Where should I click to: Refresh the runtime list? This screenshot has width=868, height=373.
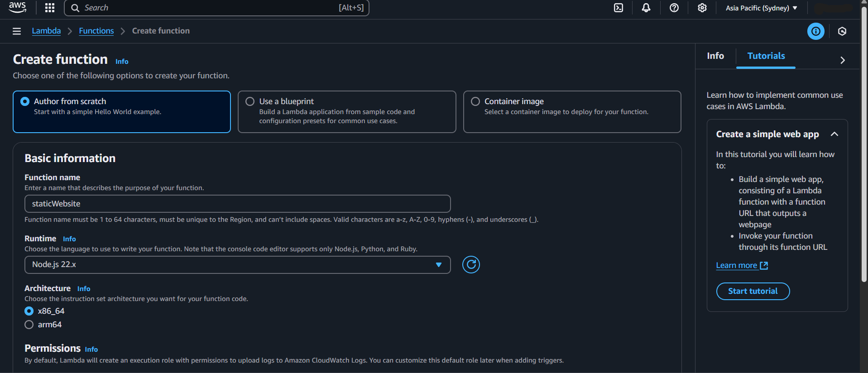tap(471, 264)
